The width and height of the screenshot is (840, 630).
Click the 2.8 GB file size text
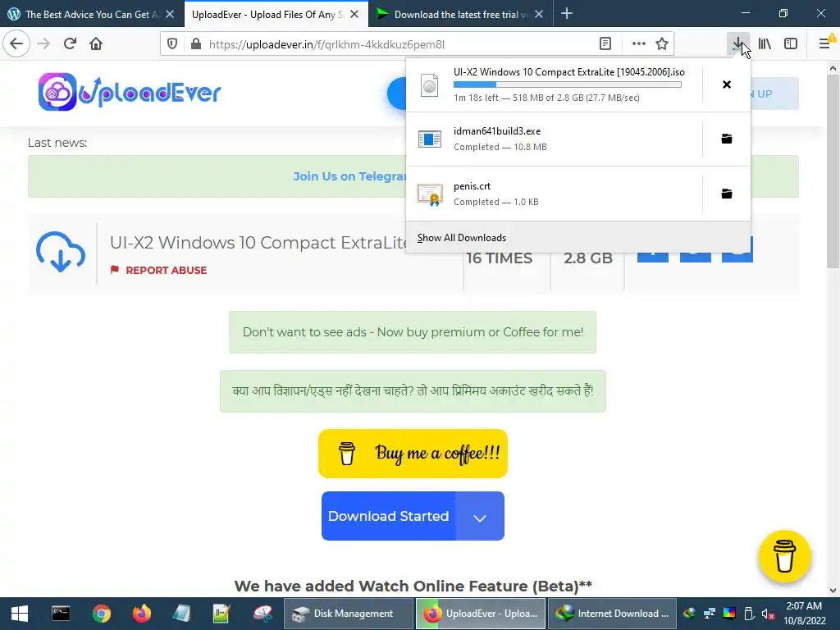[587, 258]
